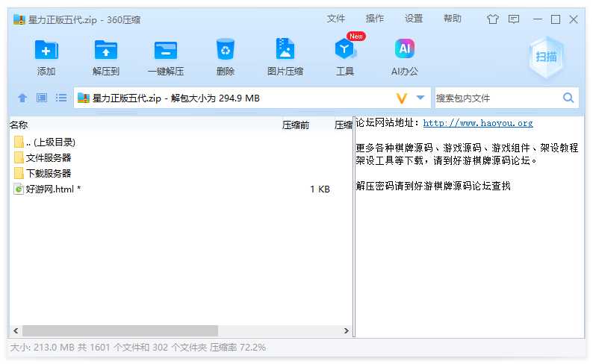The image size is (593, 364).
Task: Open the 工具 (Tools) icon
Action: [345, 49]
